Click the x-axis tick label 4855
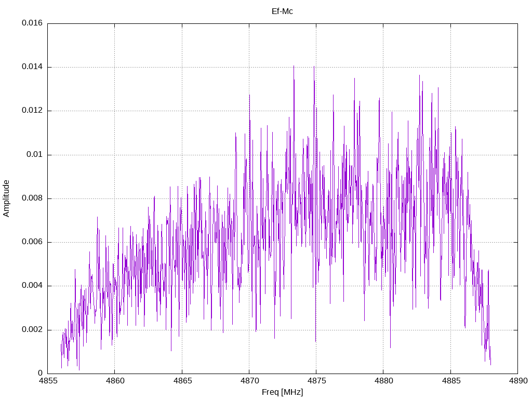Image resolution: width=532 pixels, height=399 pixels. click(x=47, y=381)
